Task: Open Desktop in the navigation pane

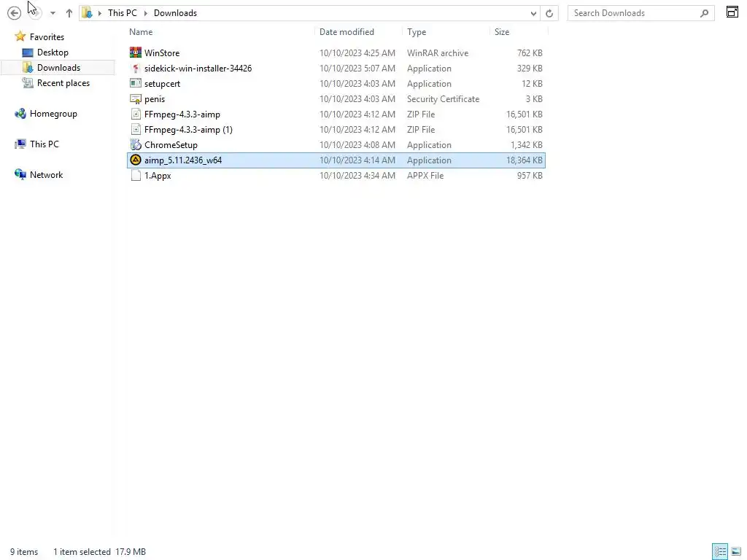Action: click(x=53, y=52)
